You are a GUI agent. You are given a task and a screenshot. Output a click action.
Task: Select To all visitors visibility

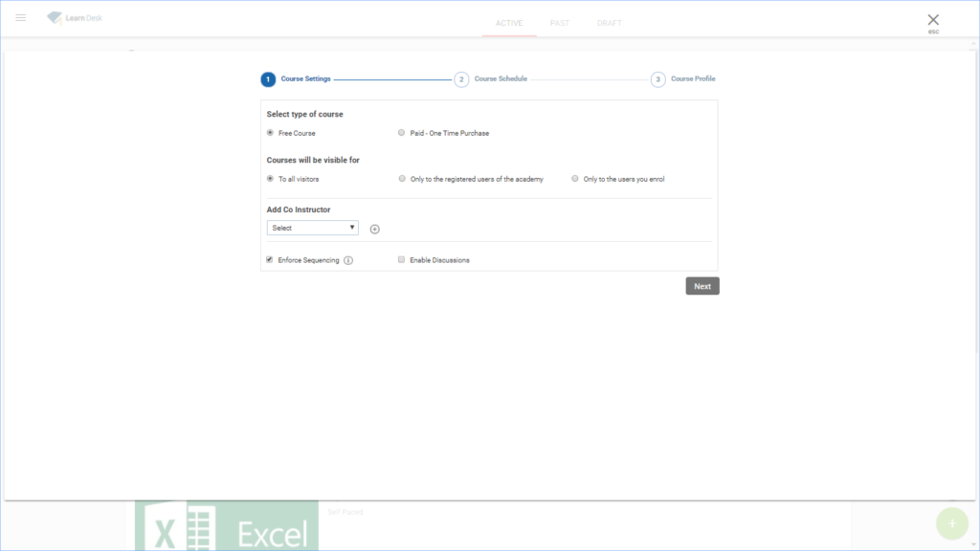(x=271, y=179)
